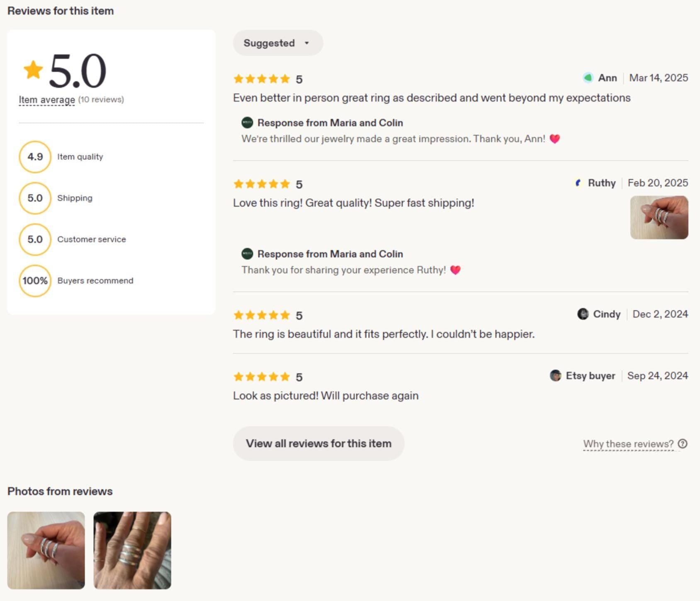Open the Suggested sort dropdown
The height and width of the screenshot is (601, 700).
pyautogui.click(x=278, y=43)
